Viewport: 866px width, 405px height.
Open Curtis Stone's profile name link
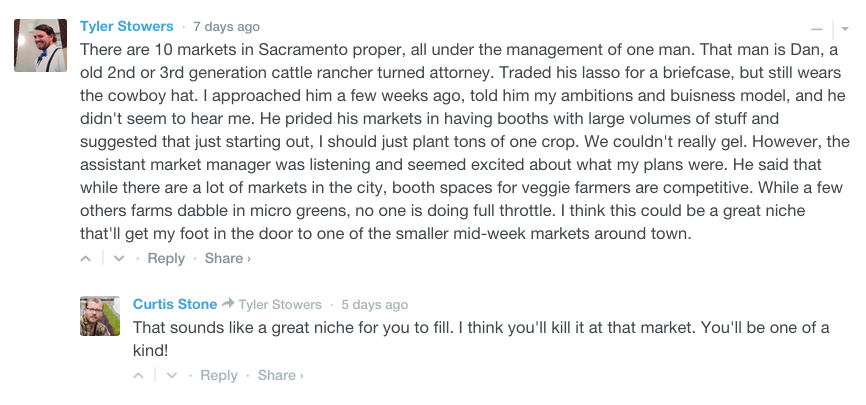175,304
